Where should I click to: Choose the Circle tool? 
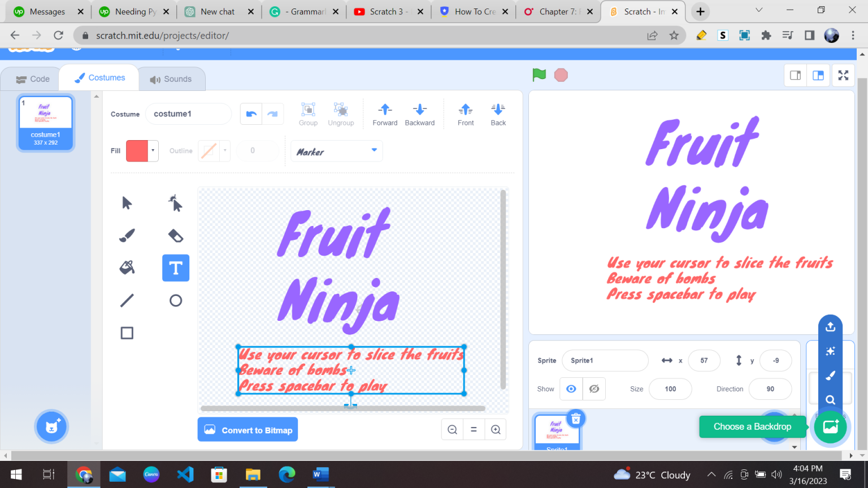(x=175, y=300)
